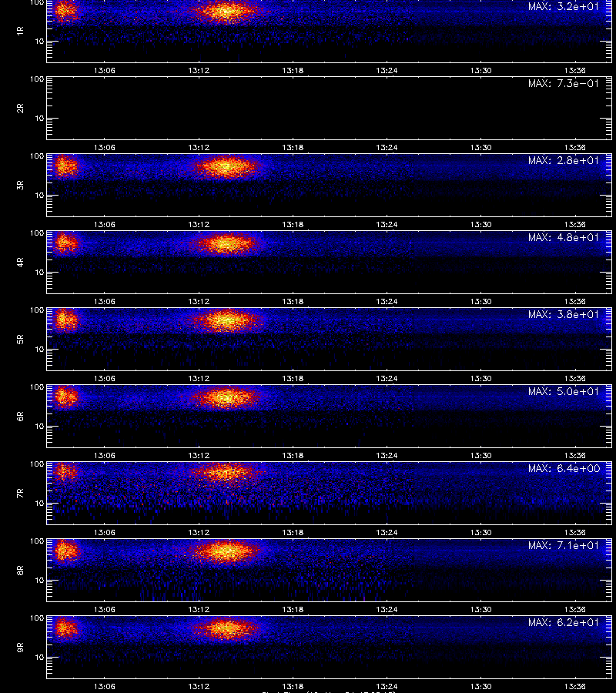Click the 13:12 burst hotspot in panel 8R
The width and height of the screenshot is (616, 693).
point(226,551)
